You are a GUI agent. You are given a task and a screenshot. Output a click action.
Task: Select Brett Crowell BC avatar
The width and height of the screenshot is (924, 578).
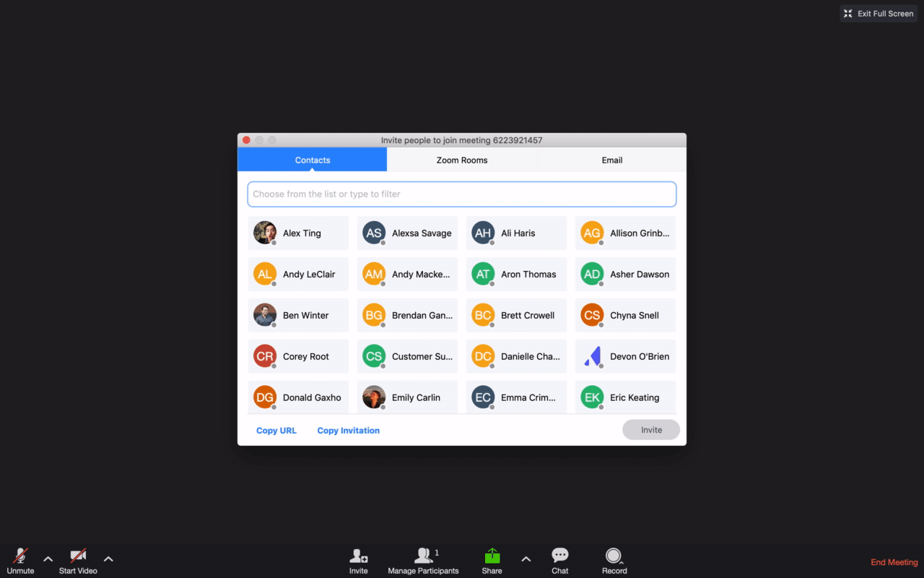tap(483, 315)
